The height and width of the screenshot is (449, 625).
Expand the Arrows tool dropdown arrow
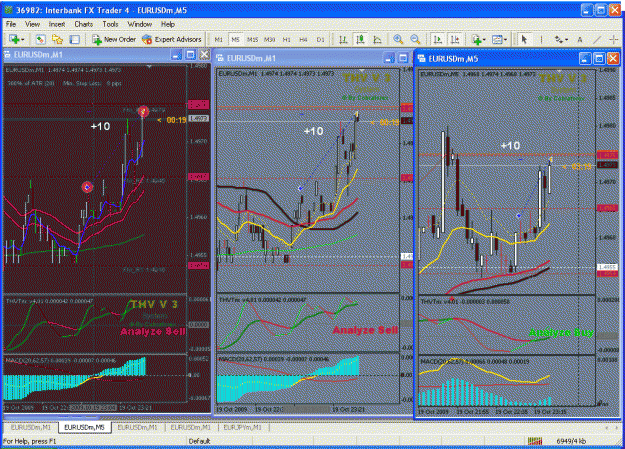(x=566, y=40)
